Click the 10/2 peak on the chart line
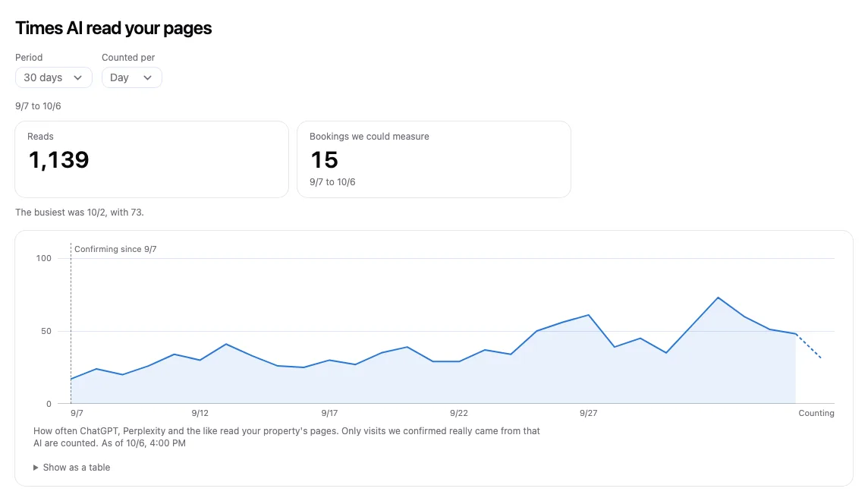Image resolution: width=868 pixels, height=501 pixels. pyautogui.click(x=718, y=298)
